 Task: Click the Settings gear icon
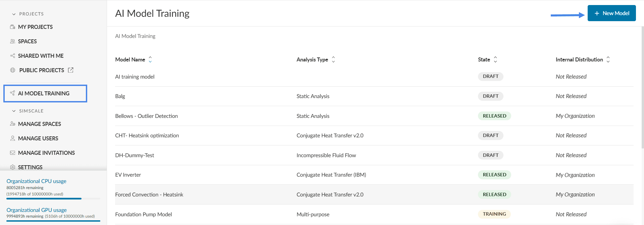coord(12,167)
